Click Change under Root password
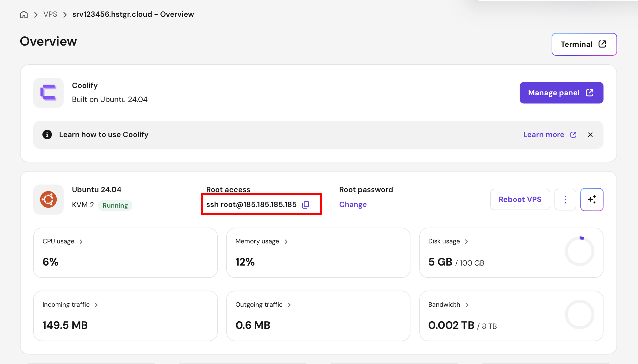Screen dimensions: 638x364 353,204
